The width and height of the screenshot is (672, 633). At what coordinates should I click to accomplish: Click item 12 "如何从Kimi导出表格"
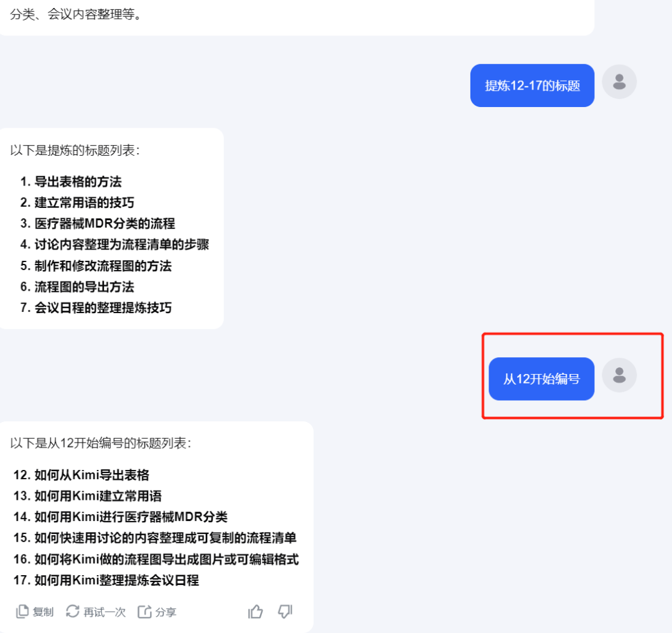point(91,475)
